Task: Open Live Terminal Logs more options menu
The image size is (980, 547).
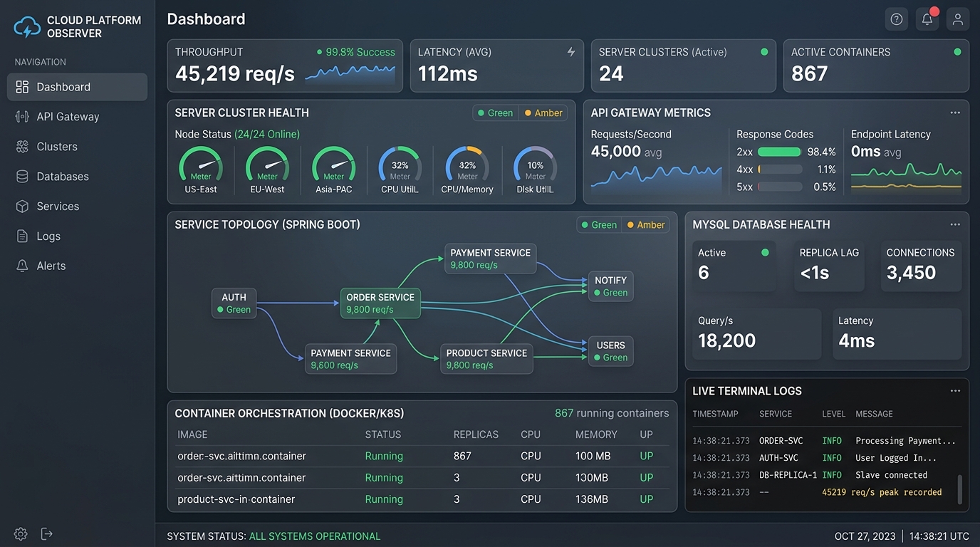Action: [955, 391]
